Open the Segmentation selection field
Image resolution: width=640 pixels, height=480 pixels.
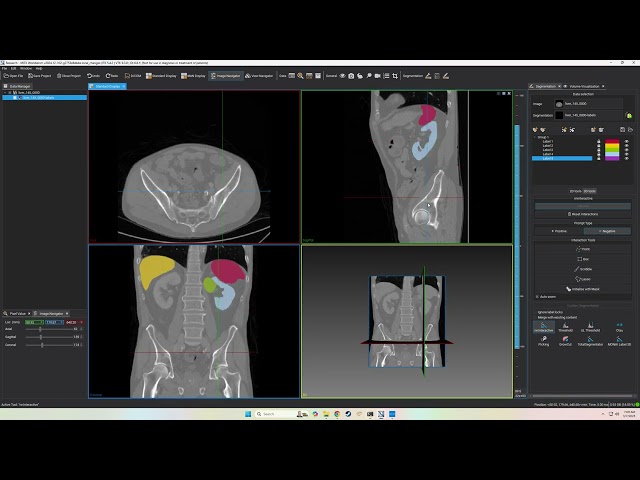589,116
